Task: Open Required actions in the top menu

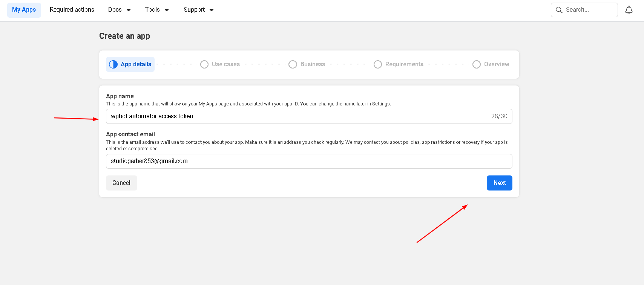Action: click(72, 10)
